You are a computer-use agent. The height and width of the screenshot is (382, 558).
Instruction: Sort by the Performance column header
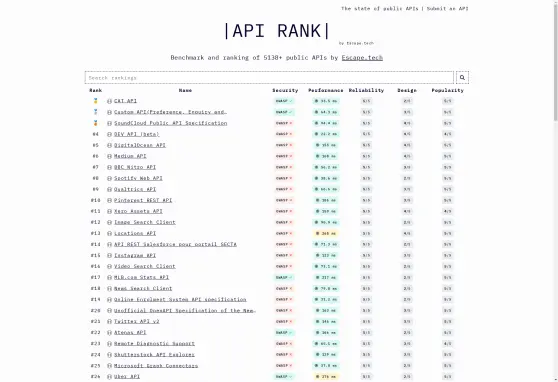pos(326,90)
